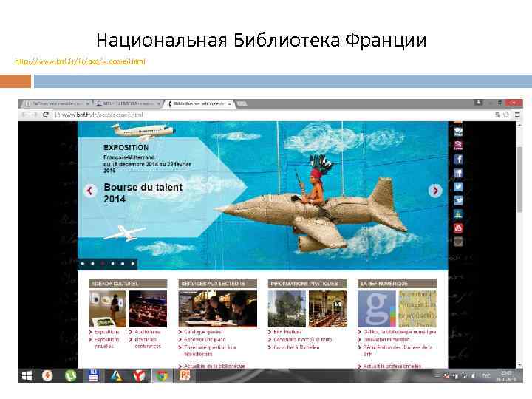Open the Actualités professionnelles link
This screenshot has width=532, height=399.
coord(392,366)
